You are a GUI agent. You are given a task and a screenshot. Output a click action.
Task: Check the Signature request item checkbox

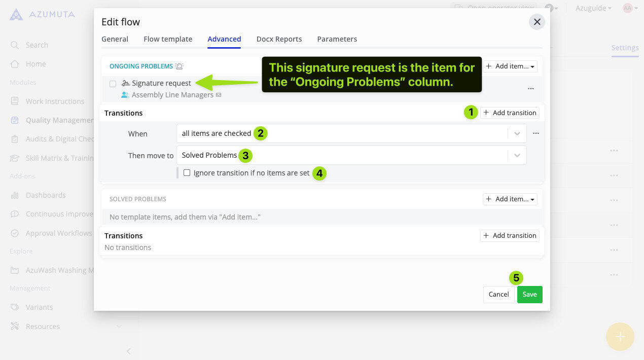coord(113,84)
